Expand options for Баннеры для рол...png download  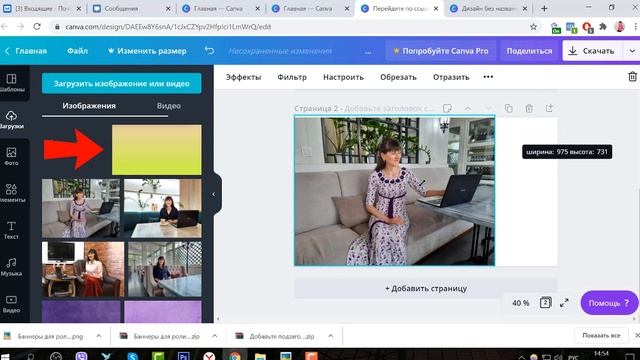pyautogui.click(x=99, y=336)
